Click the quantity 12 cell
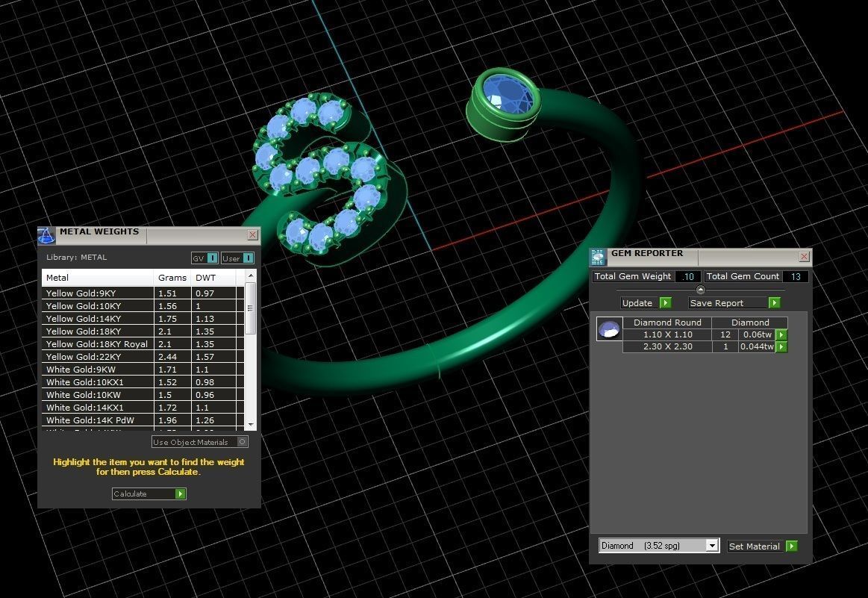This screenshot has height=598, width=868. pos(725,334)
